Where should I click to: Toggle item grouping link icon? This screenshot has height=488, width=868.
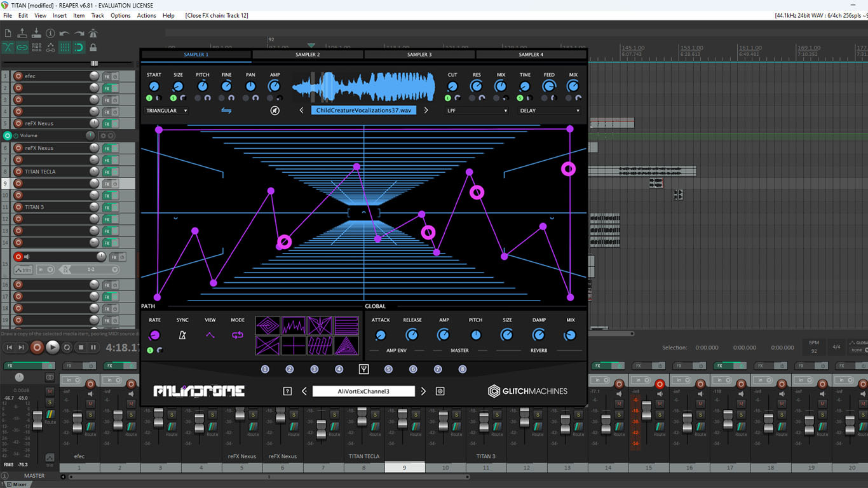(22, 47)
